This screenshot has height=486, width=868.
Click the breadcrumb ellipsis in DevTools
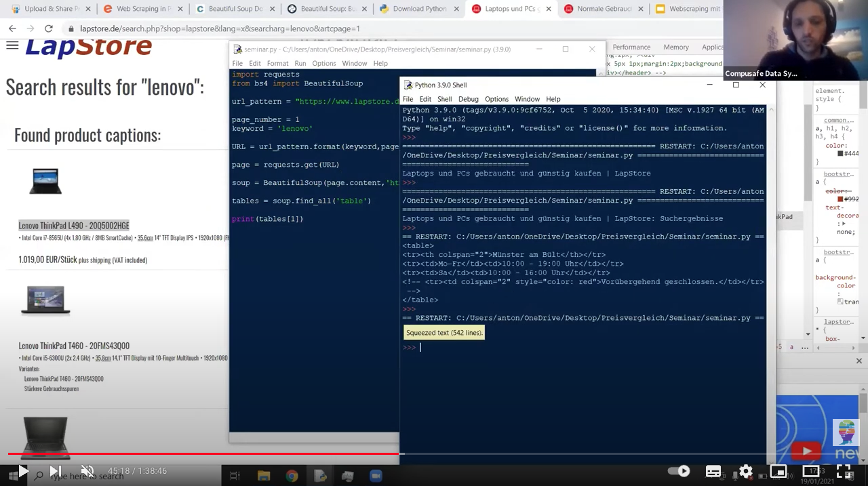pyautogui.click(x=804, y=347)
